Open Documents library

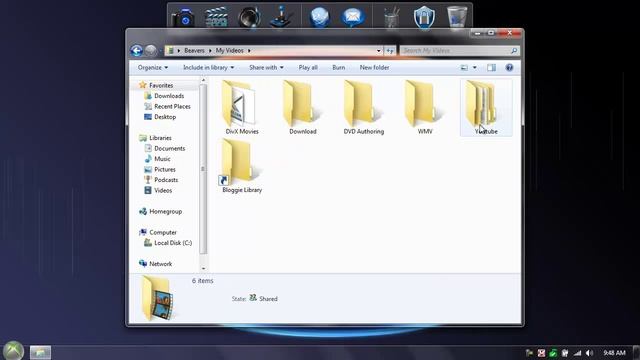(x=169, y=149)
